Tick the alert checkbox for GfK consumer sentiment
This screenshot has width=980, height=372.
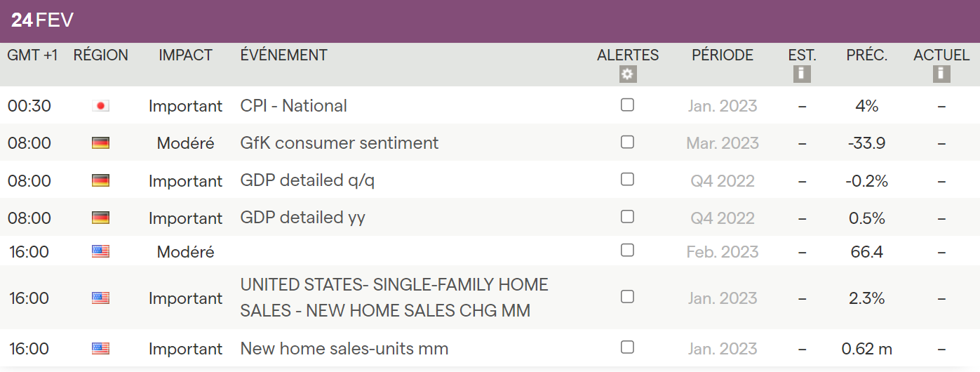627,142
